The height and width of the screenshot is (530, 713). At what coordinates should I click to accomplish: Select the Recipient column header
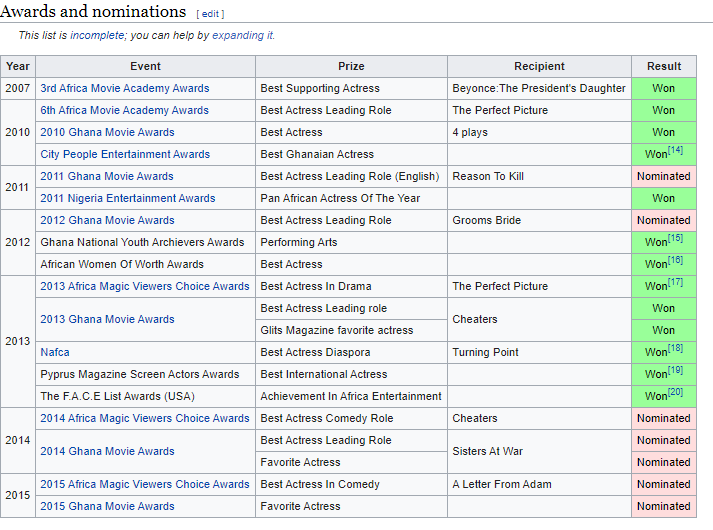point(539,66)
